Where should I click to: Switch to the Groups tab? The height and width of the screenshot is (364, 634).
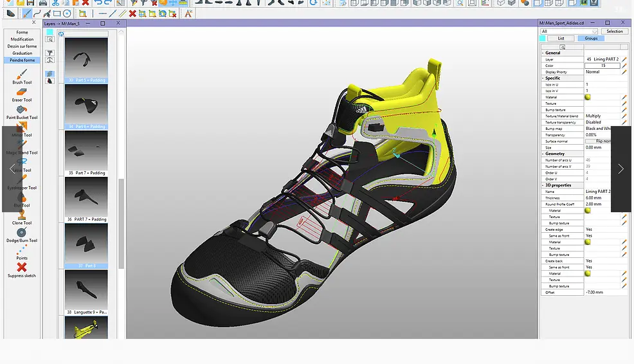[591, 39]
